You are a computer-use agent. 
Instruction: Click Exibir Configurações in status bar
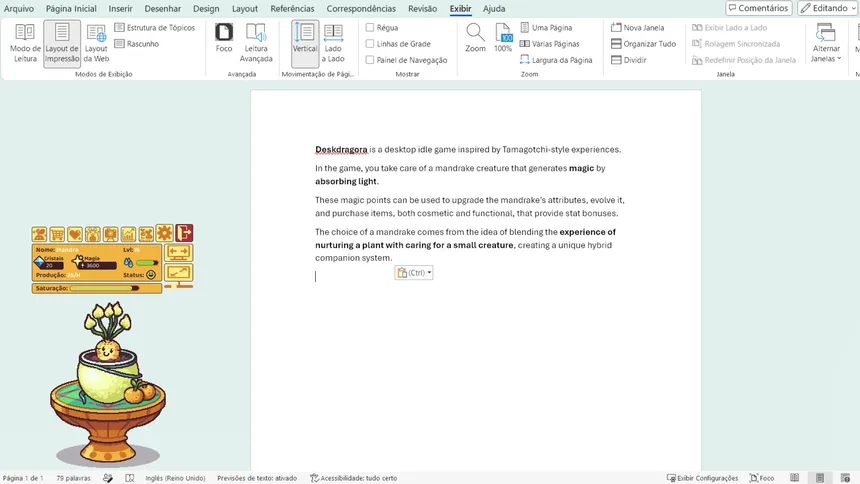point(702,478)
